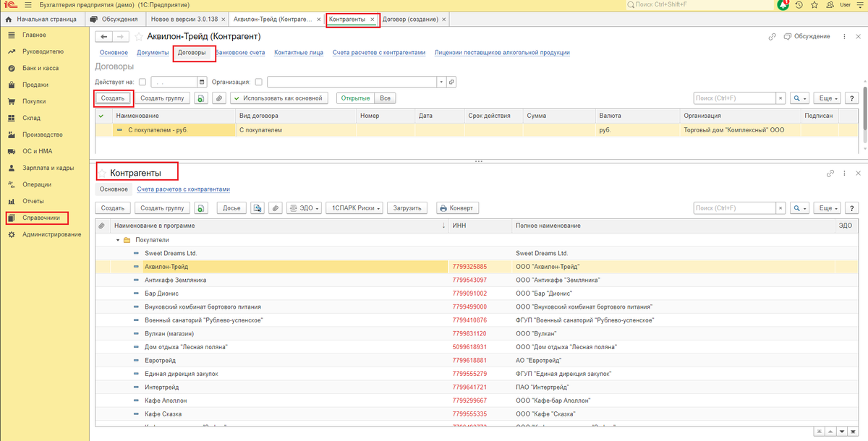Screen dimensions: 868x441
Task: Open favorites star in the title bar
Action: click(814, 5)
